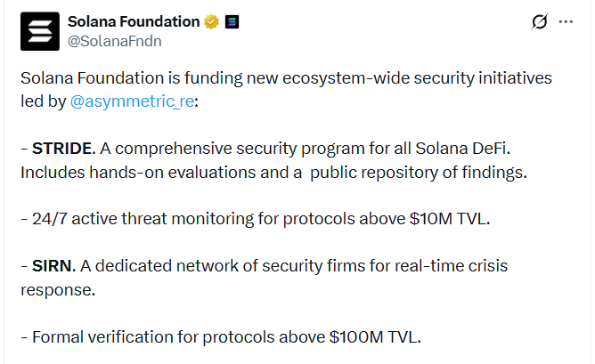The height and width of the screenshot is (364, 595).
Task: Open the Solana Foundation display name link
Action: (134, 20)
